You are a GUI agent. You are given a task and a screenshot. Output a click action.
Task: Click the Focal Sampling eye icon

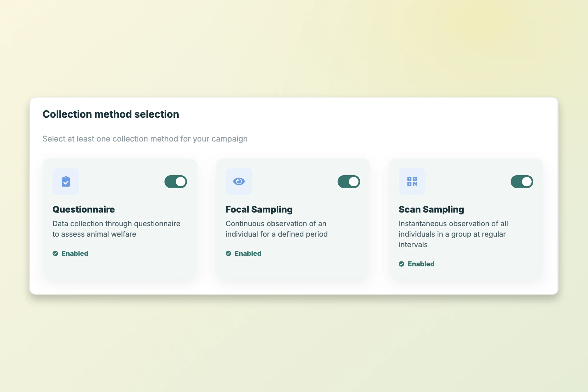(x=239, y=182)
